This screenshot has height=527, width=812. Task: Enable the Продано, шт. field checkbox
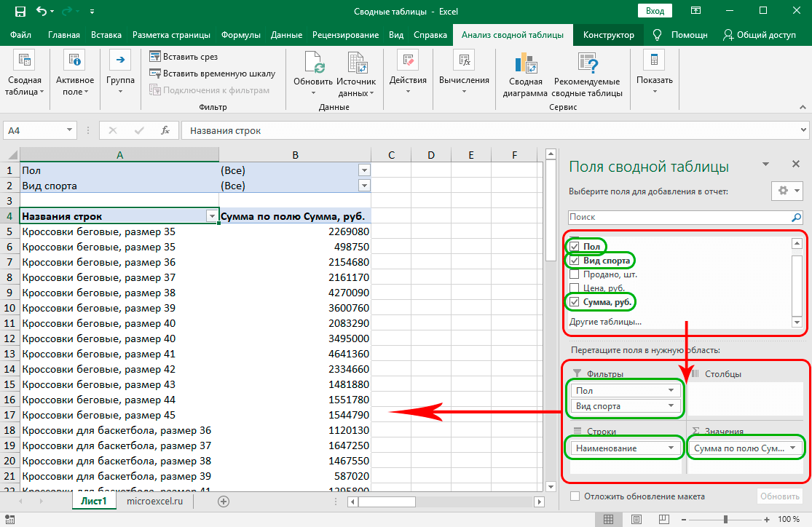coord(575,274)
